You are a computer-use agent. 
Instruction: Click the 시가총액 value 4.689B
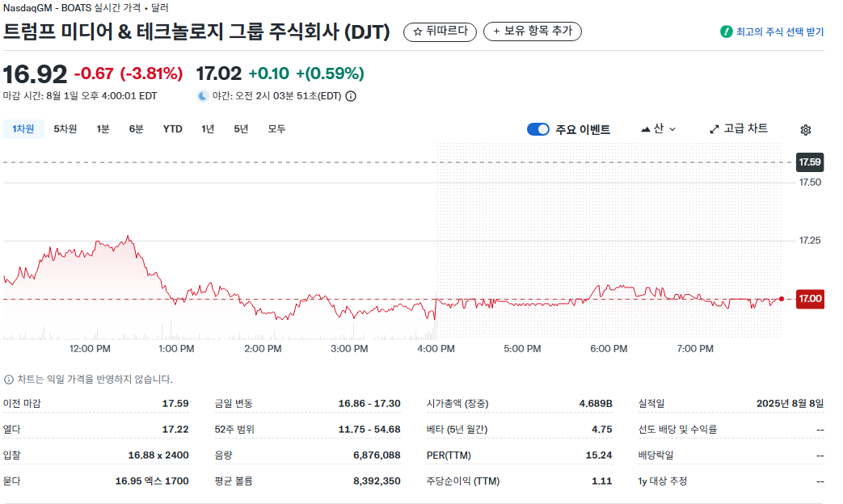[595, 404]
